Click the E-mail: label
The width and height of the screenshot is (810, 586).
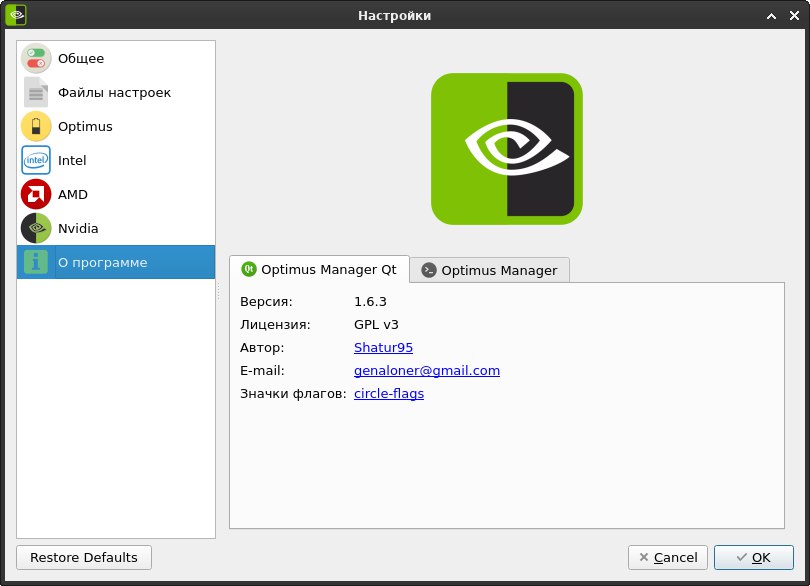262,371
